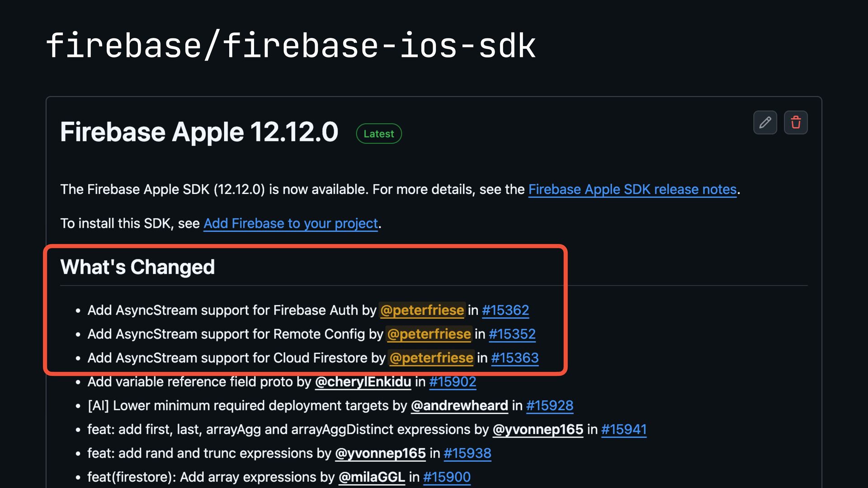The height and width of the screenshot is (488, 868).
Task: Click the Latest release badge
Action: point(379,134)
